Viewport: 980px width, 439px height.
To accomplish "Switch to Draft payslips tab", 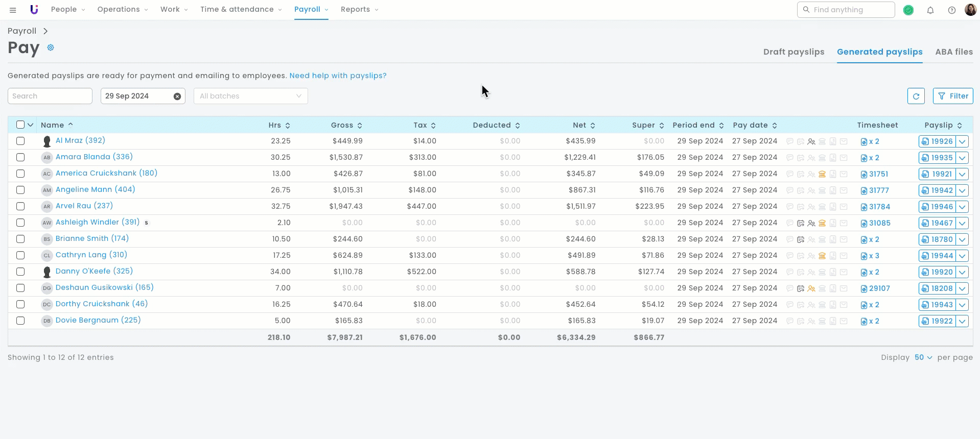I will point(794,52).
